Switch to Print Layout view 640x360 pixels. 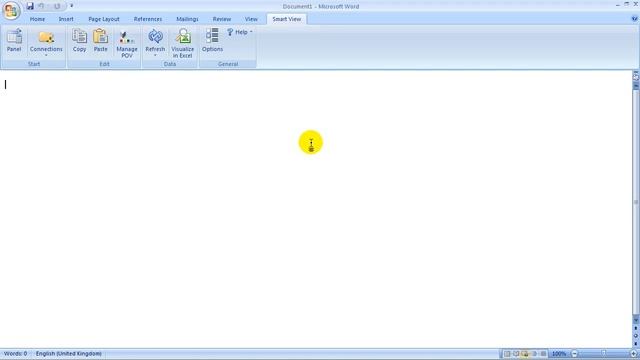pyautogui.click(x=507, y=354)
